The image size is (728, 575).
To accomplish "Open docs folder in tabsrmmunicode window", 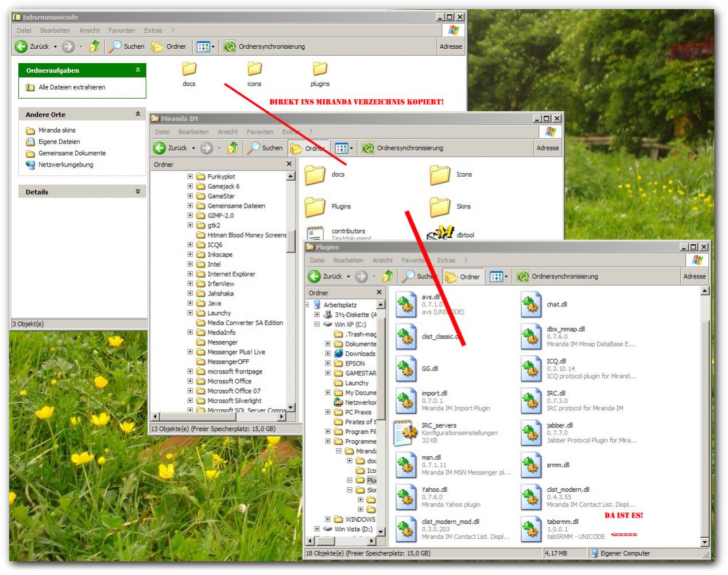I will tap(189, 74).
